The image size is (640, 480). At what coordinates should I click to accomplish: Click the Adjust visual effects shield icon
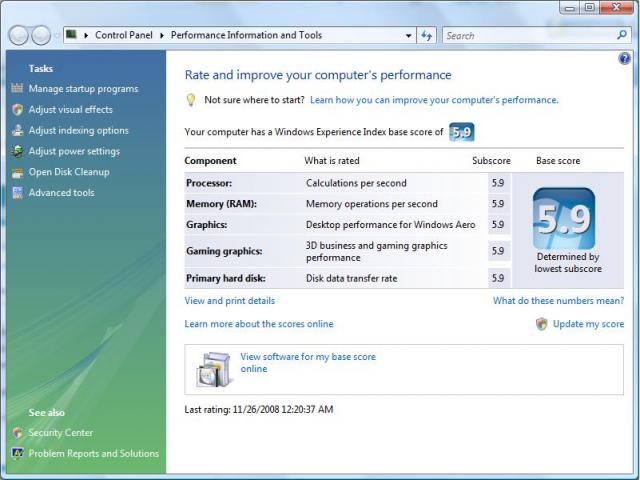17,109
